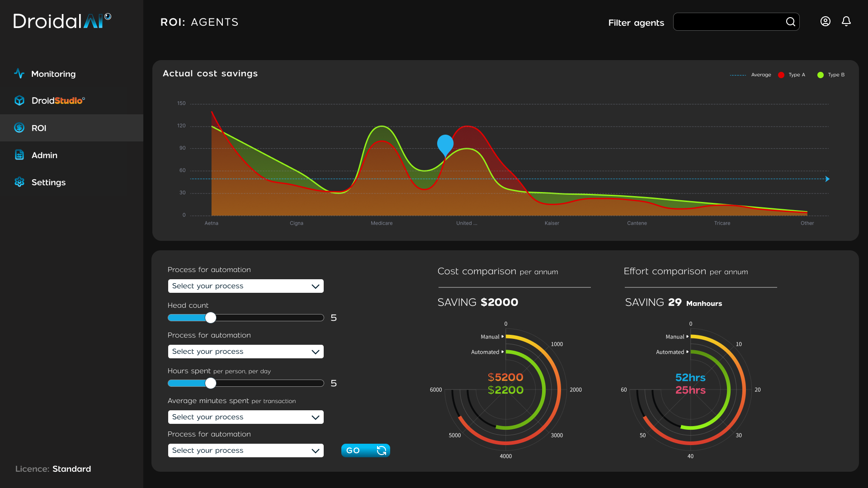Expand dropdown above Hours spent slider
This screenshot has height=488, width=868.
(245, 352)
